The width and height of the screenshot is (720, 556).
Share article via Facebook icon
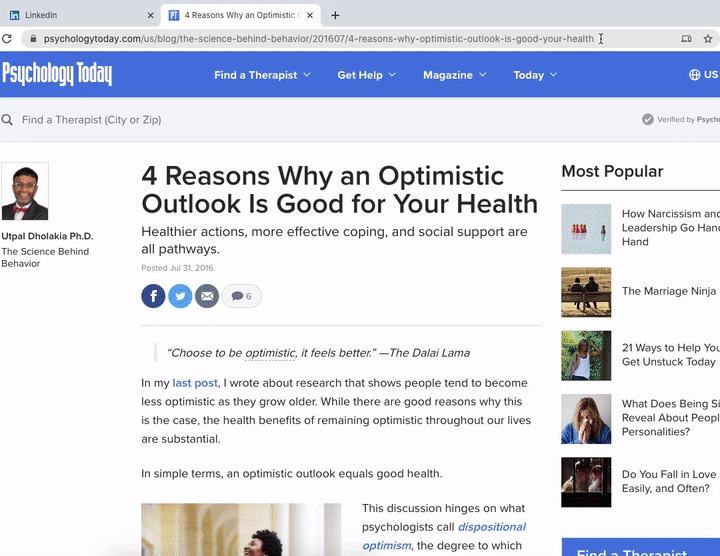pyautogui.click(x=153, y=296)
